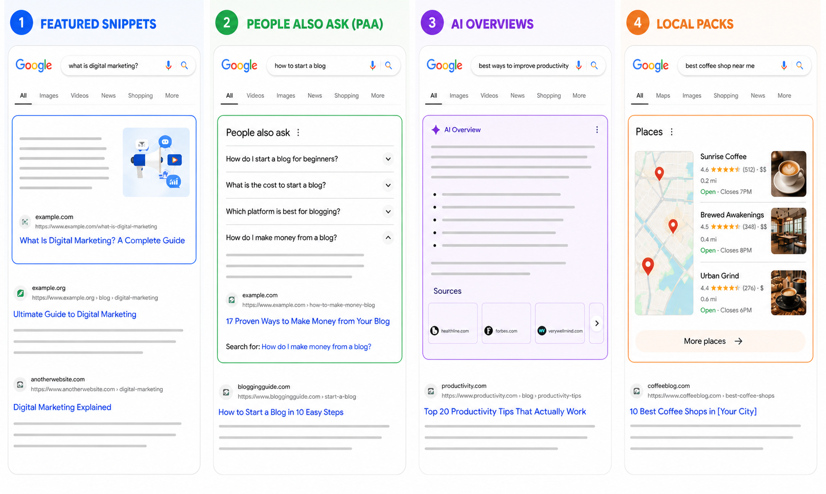
Task: Click microphone icon in 'best ways to improve productivity' search
Action: pyautogui.click(x=578, y=65)
